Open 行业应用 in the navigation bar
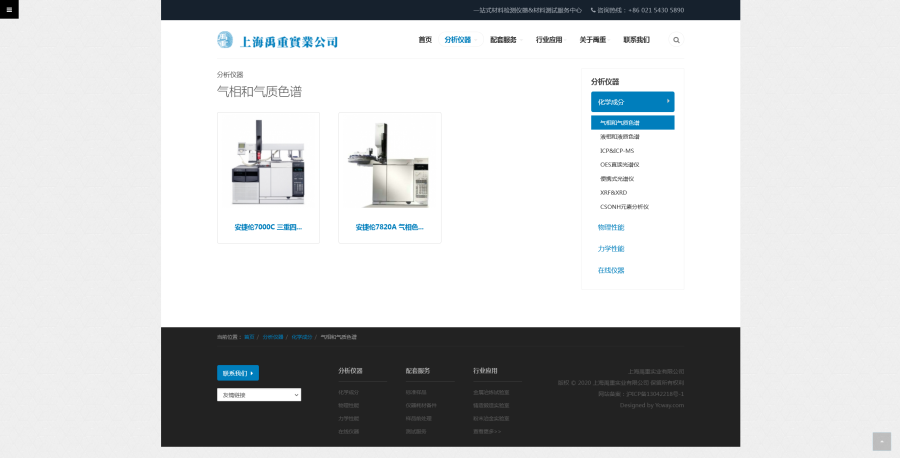This screenshot has height=458, width=900. tap(549, 40)
